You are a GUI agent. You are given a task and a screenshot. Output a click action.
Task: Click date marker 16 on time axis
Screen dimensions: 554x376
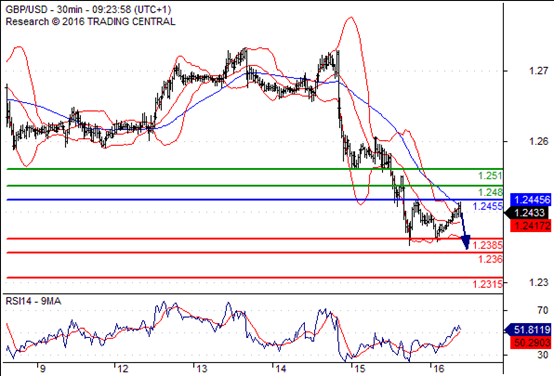click(x=438, y=369)
